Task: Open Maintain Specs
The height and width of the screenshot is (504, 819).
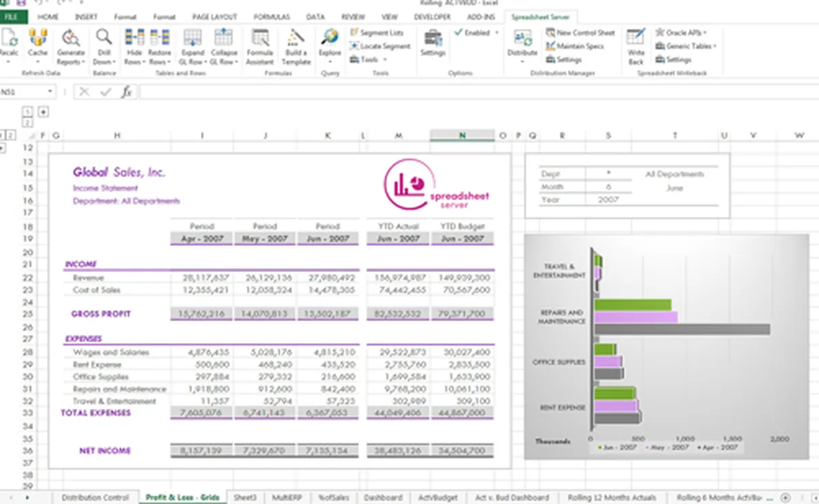Action: point(575,46)
